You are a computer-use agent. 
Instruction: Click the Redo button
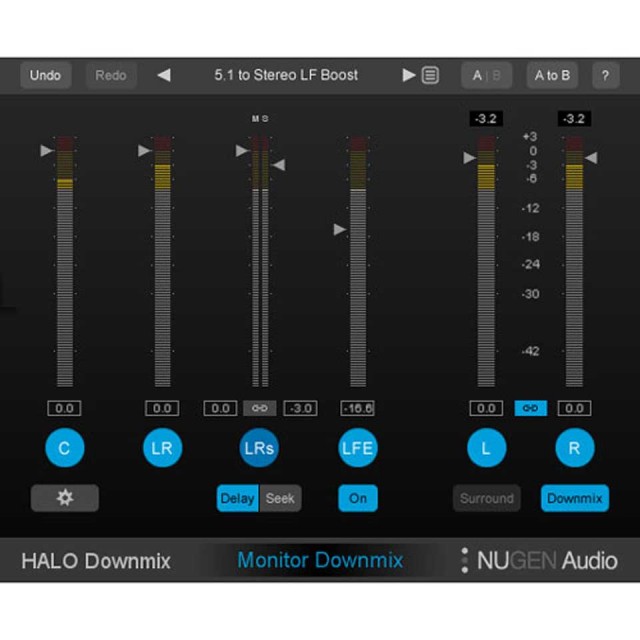(x=111, y=75)
